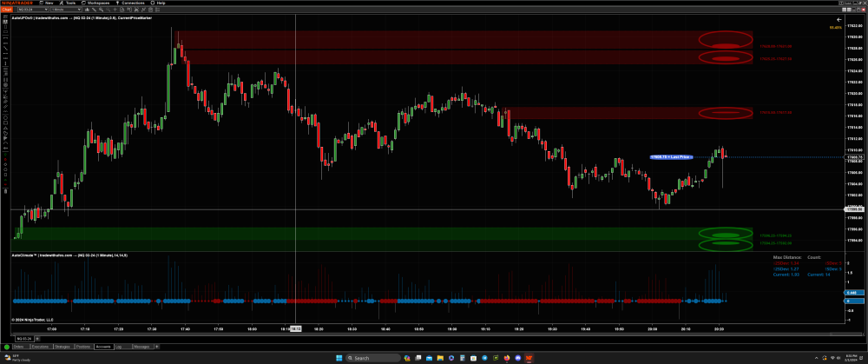868x364 pixels.
Task: Click the bottom green demand zone oval marker
Action: coord(727,244)
